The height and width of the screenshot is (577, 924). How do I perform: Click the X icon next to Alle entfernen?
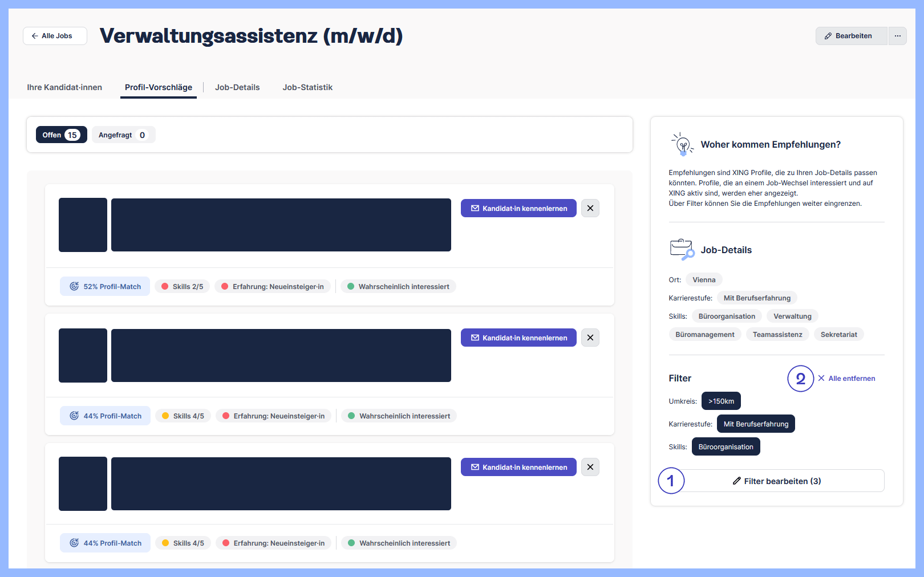[x=821, y=378]
